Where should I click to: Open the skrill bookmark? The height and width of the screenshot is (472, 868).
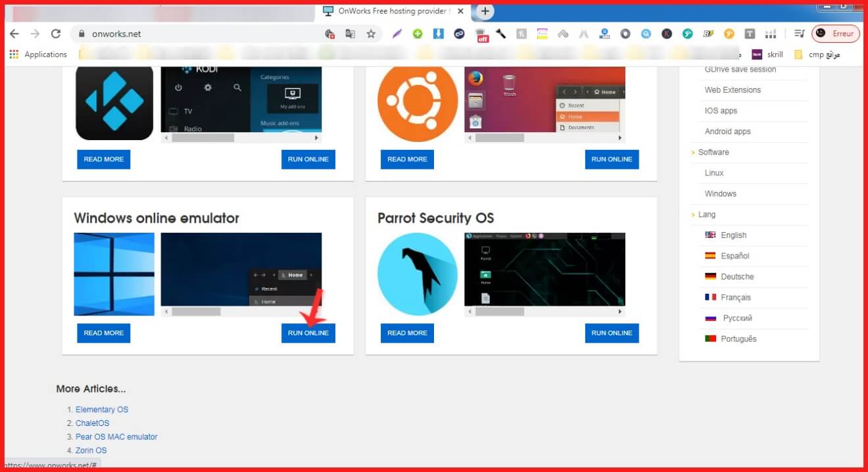775,55
